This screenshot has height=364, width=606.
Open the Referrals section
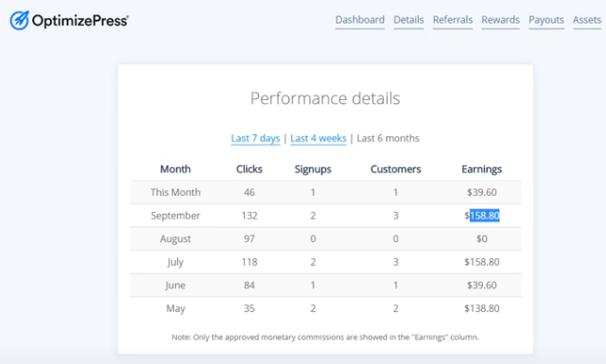point(453,20)
